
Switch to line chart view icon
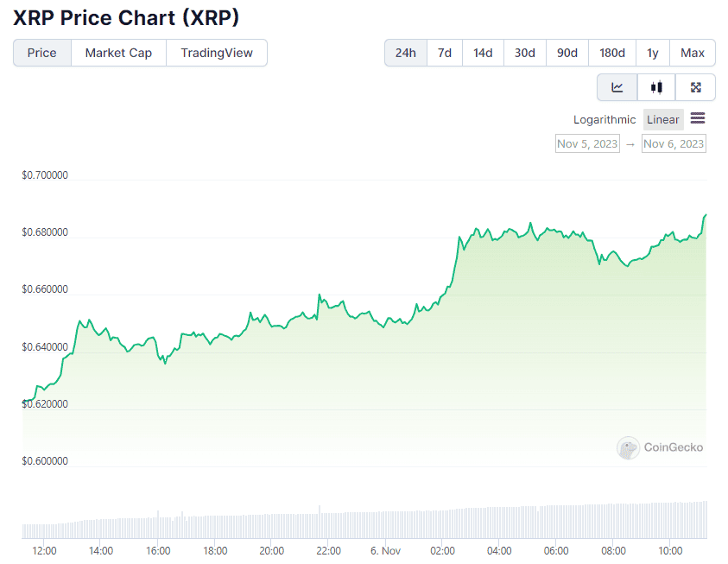(617, 87)
